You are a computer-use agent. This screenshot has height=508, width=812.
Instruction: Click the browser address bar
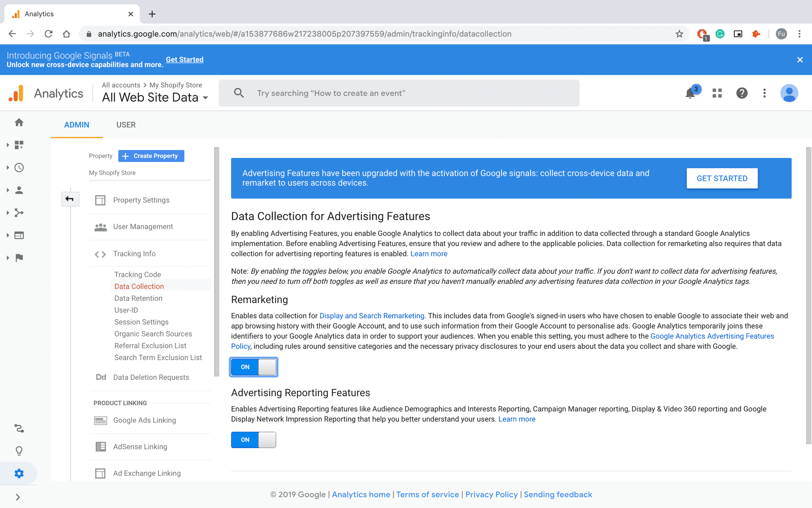[384, 34]
